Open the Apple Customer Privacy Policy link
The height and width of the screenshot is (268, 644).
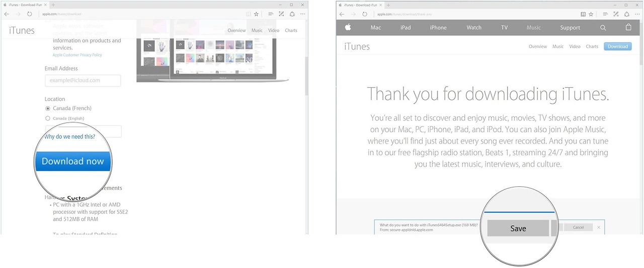pyautogui.click(x=77, y=55)
